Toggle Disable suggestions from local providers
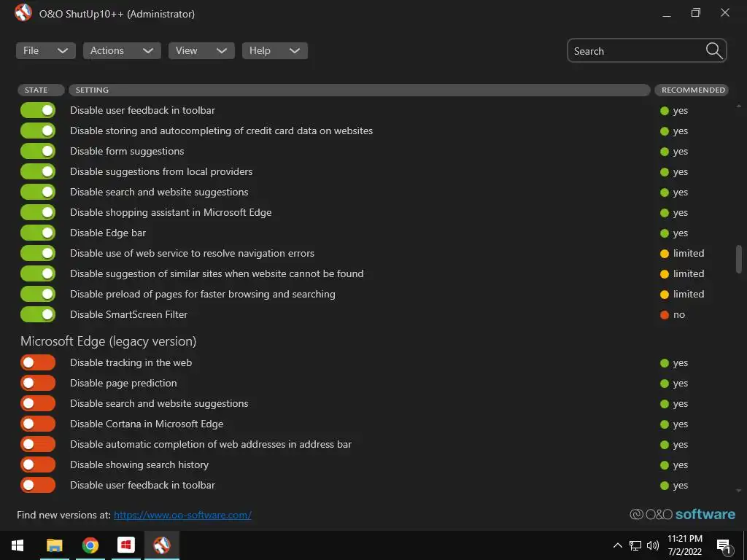This screenshot has height=560, width=747. click(38, 171)
